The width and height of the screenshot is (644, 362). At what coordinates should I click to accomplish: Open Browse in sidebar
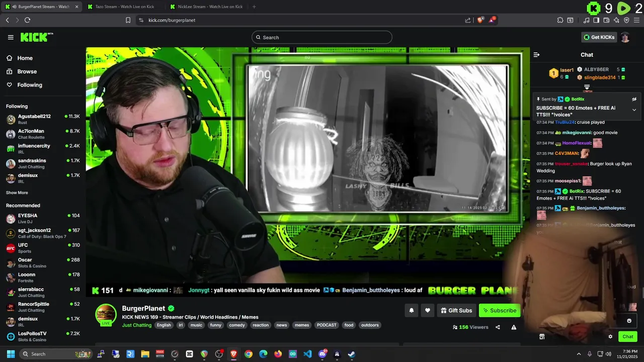21,71
